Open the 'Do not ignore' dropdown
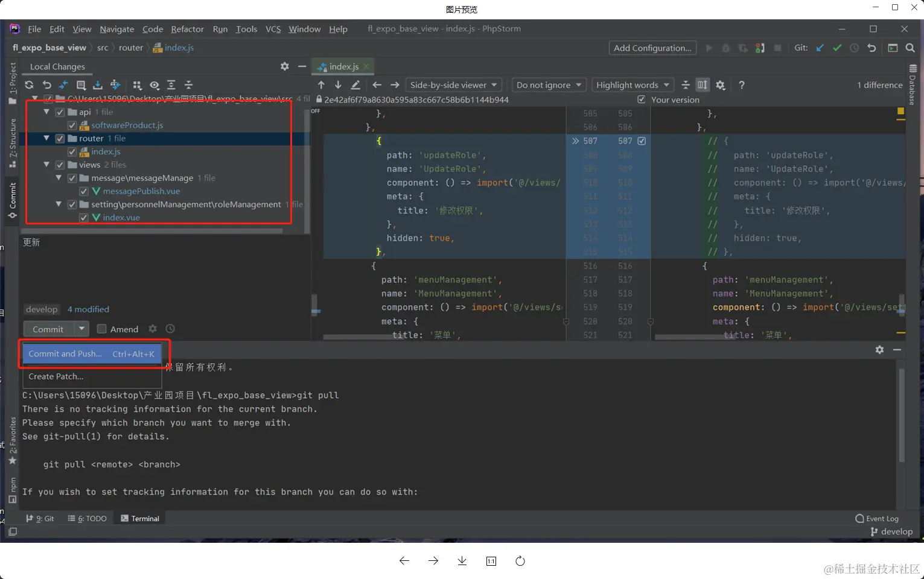Image resolution: width=924 pixels, height=579 pixels. pyautogui.click(x=549, y=85)
